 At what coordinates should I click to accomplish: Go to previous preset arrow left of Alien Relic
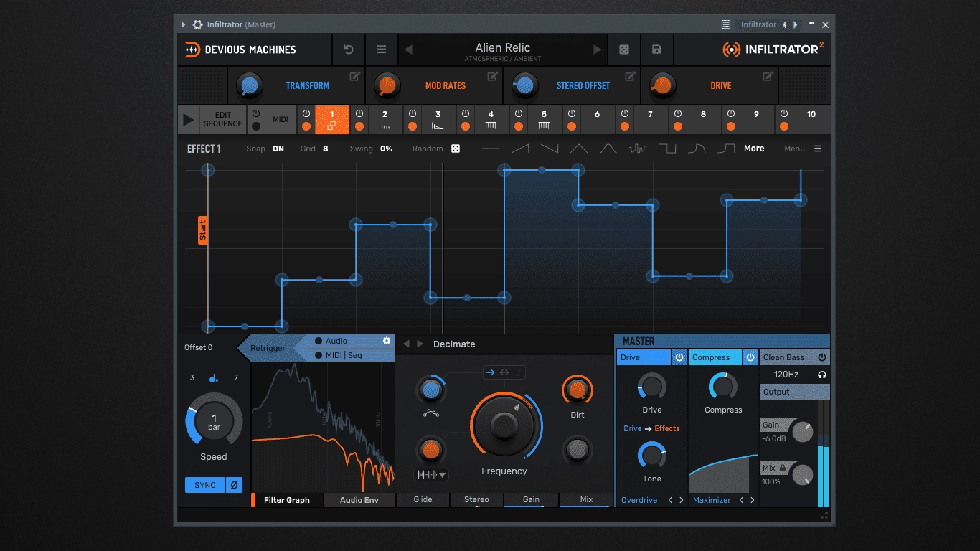(x=408, y=50)
